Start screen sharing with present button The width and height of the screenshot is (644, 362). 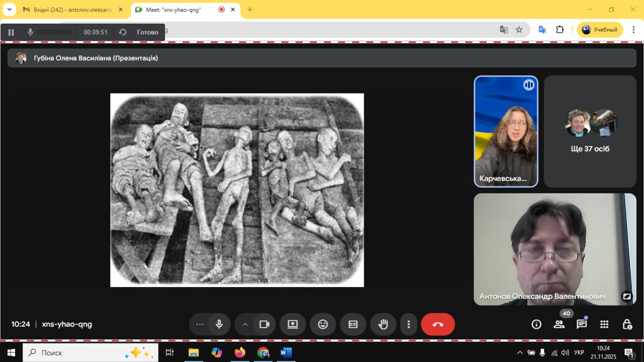tap(293, 324)
